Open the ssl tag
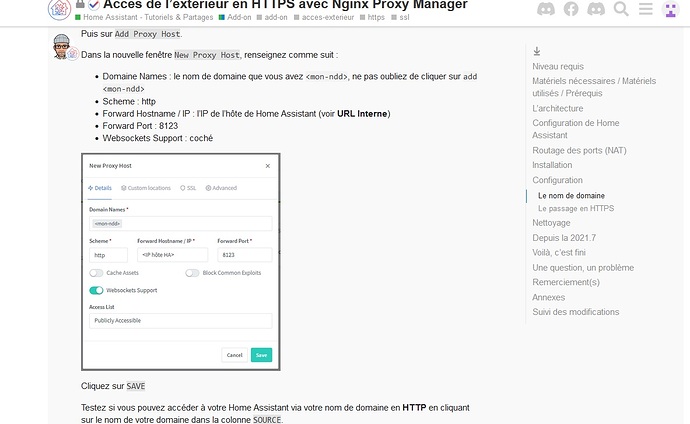 coord(400,17)
